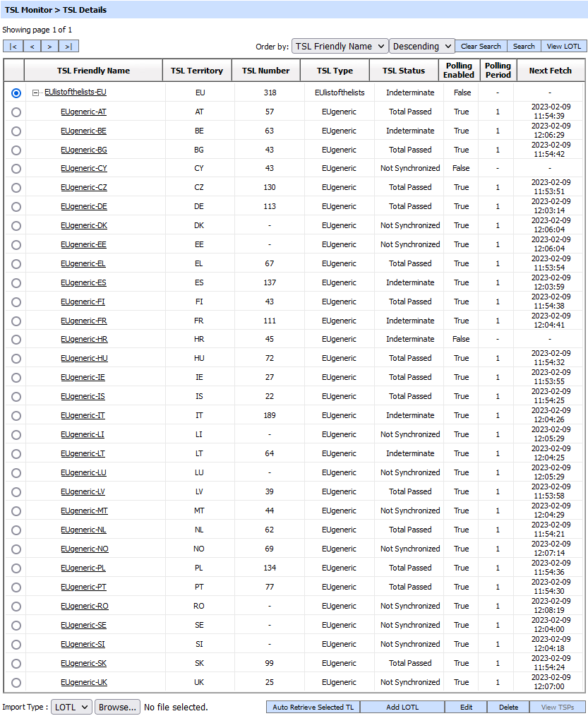Image resolution: width=588 pixels, height=716 pixels.
Task: Click Browse to choose a file
Action: point(117,707)
